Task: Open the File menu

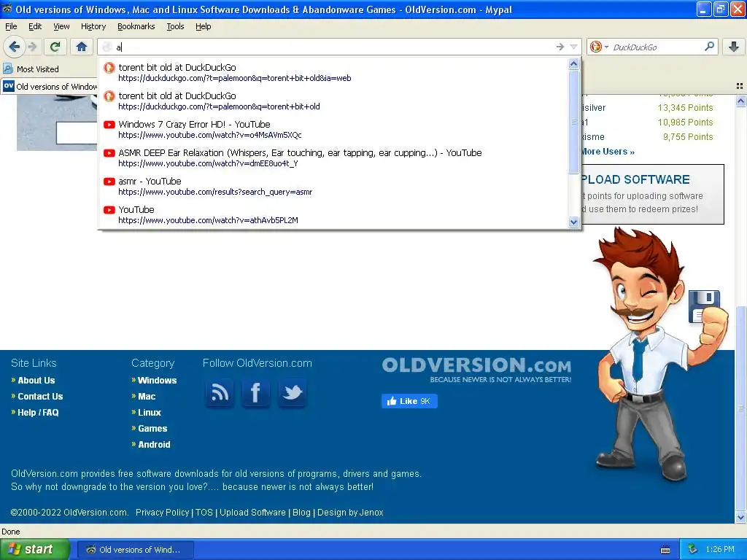Action: (x=11, y=26)
